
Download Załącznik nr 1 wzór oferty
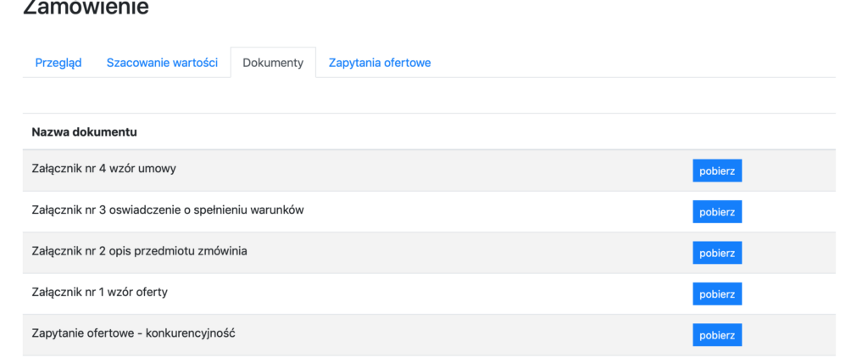coord(717,294)
